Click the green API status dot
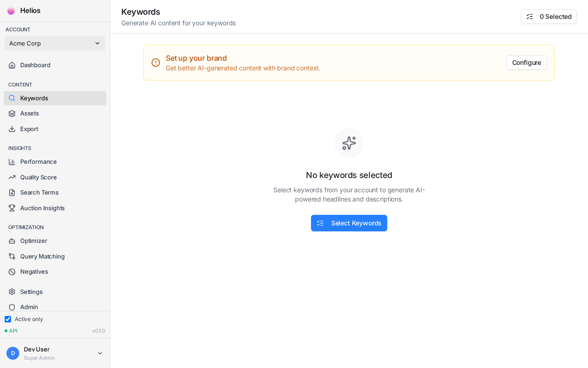 click(6, 330)
